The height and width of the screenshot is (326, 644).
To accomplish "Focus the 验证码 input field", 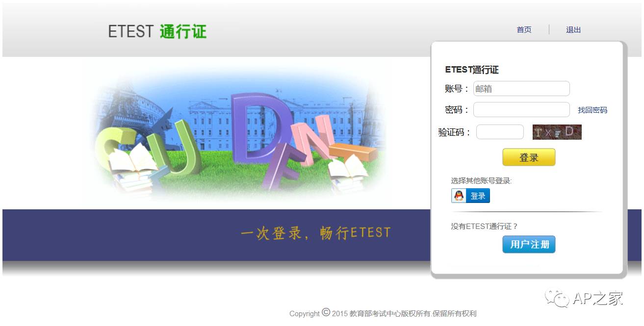I will point(500,132).
